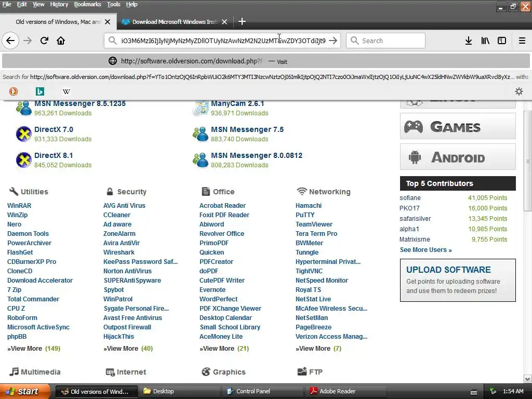Select the oldversion.com Visit suggestion
This screenshot has height=399, width=532.
266,61
